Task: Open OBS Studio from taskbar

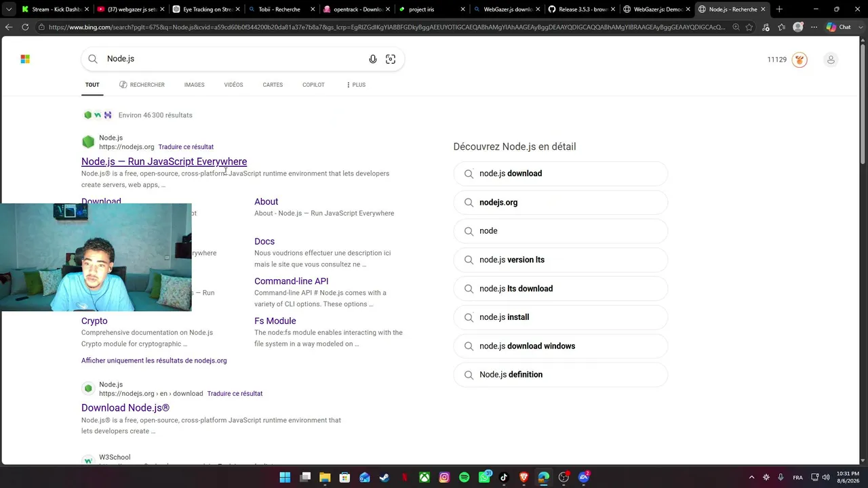Action: (x=564, y=477)
